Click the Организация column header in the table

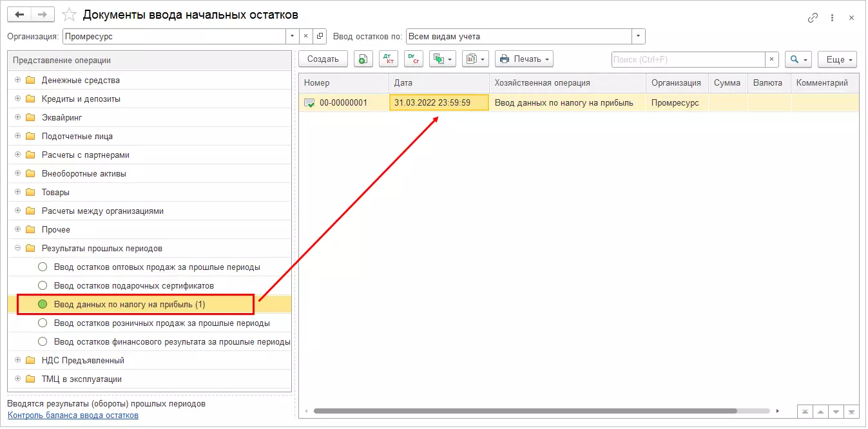[677, 83]
